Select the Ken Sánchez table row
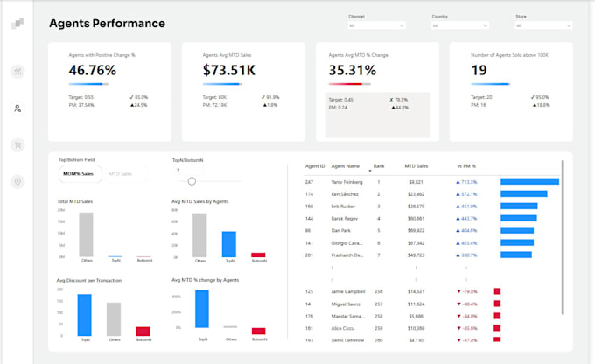595x364 pixels. [432, 194]
